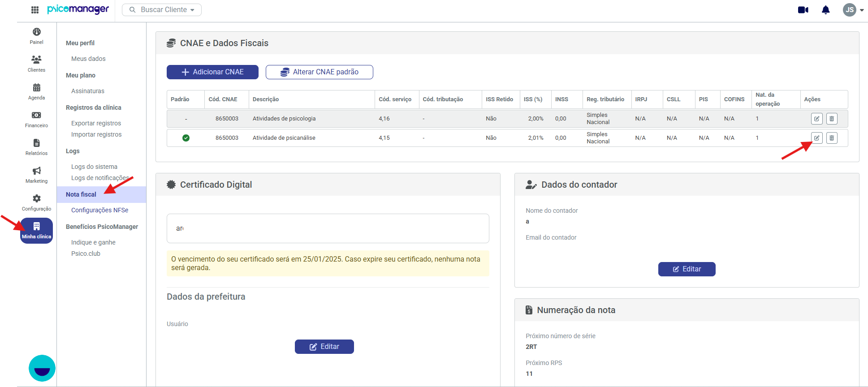Click Editar under Dados da prefeitura

[x=324, y=347]
